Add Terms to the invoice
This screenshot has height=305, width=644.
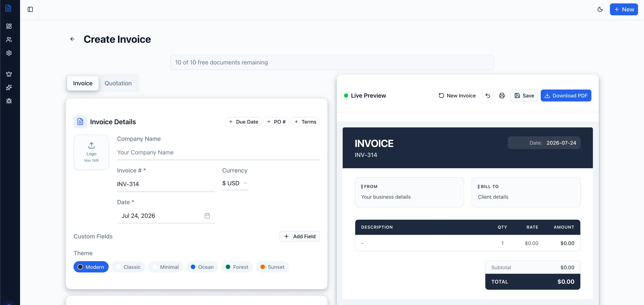[x=305, y=121]
